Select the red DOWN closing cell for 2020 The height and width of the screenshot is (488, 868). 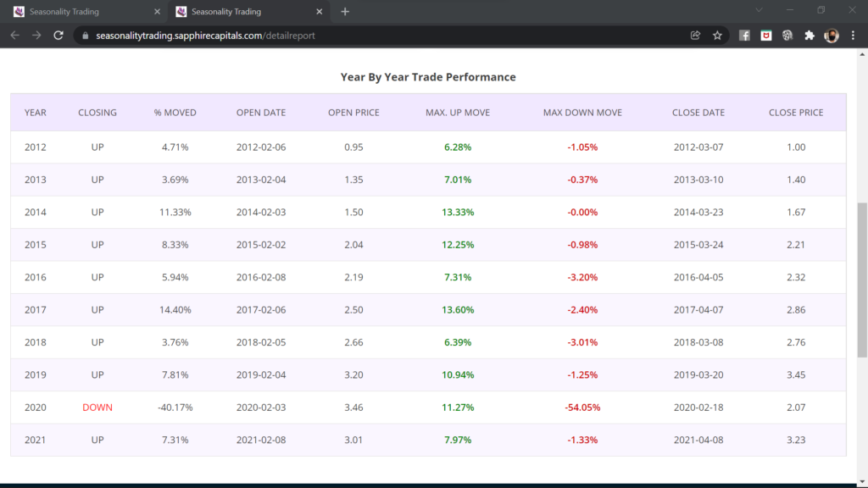[97, 408]
